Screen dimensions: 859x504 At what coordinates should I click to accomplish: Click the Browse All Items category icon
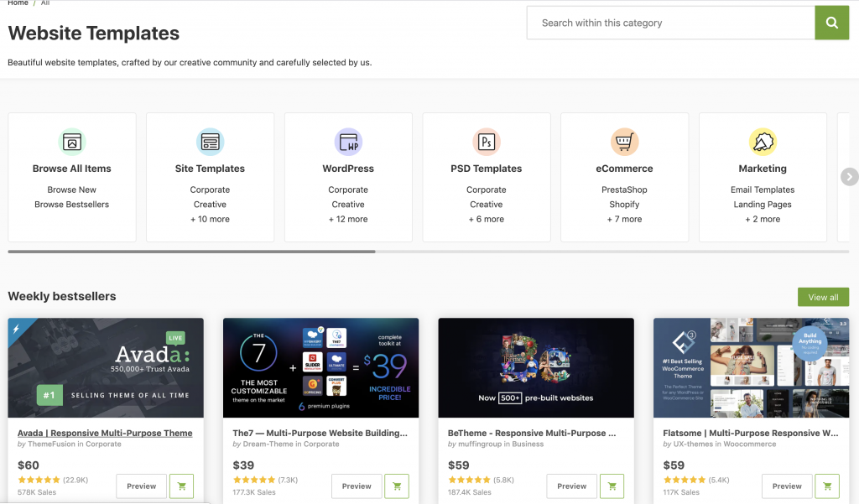click(72, 142)
